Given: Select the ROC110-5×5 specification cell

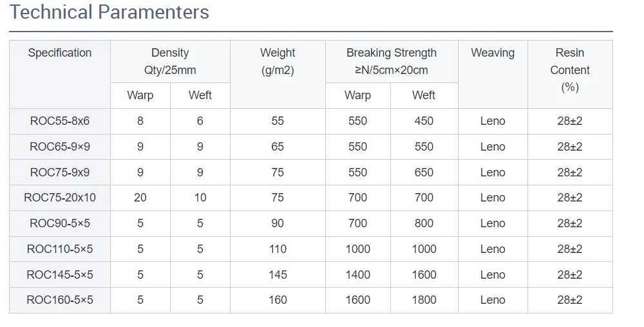Looking at the screenshot, I should coord(60,249).
